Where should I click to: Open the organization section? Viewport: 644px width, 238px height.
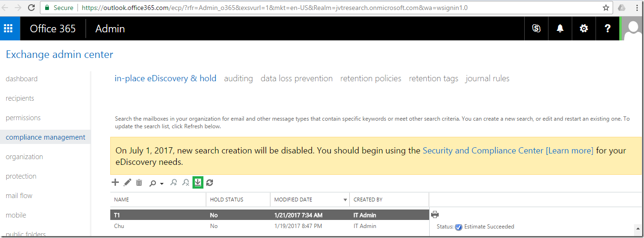[x=24, y=157]
